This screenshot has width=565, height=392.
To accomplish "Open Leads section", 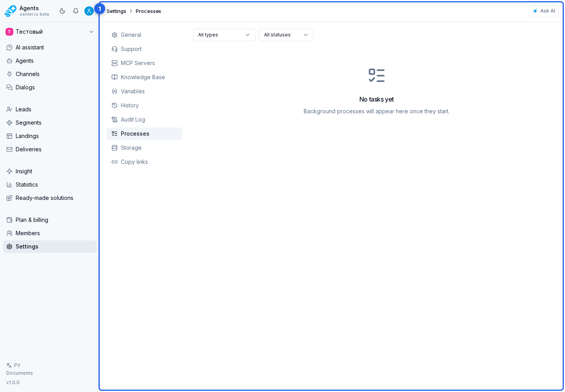I will (x=50, y=109).
